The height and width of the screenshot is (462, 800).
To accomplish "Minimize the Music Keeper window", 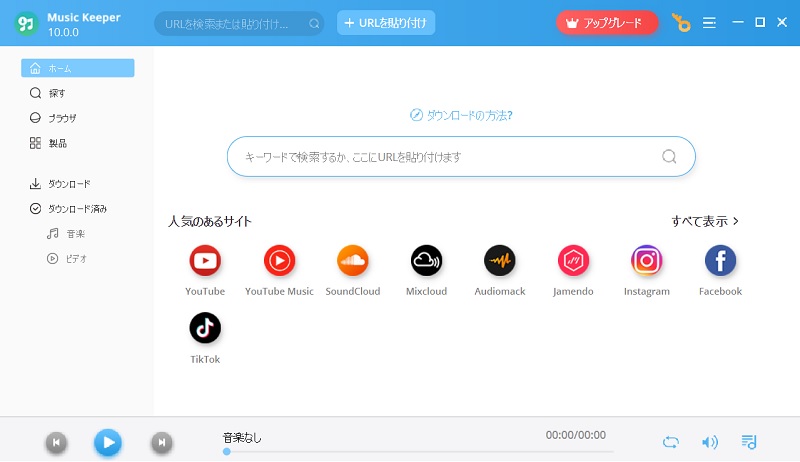I will (738, 22).
